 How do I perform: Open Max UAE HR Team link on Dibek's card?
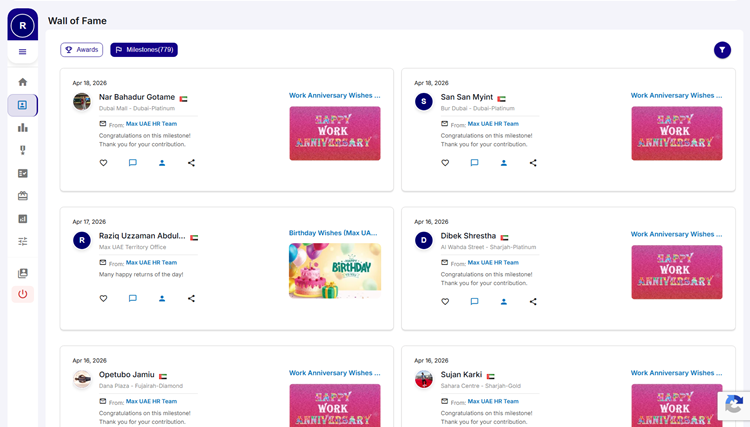tap(492, 263)
